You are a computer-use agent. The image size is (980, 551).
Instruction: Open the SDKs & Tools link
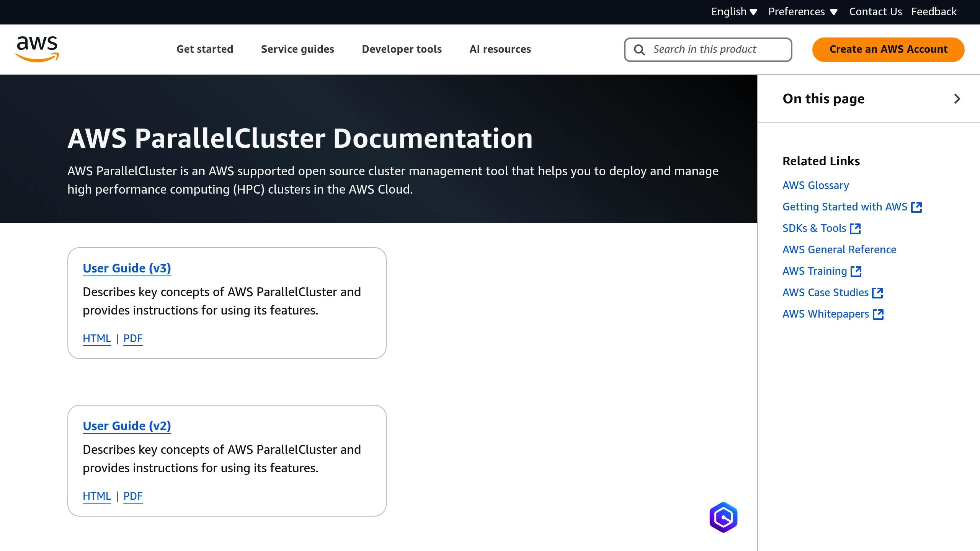pos(814,228)
